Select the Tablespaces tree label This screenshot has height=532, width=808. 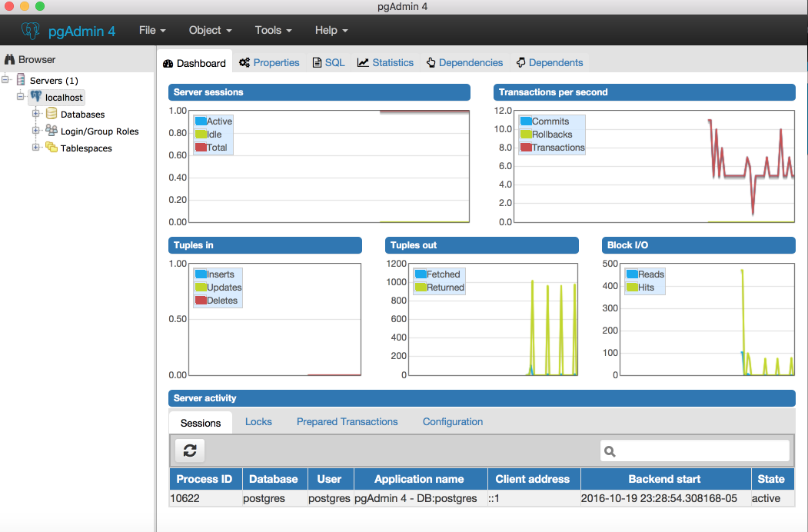tap(86, 148)
